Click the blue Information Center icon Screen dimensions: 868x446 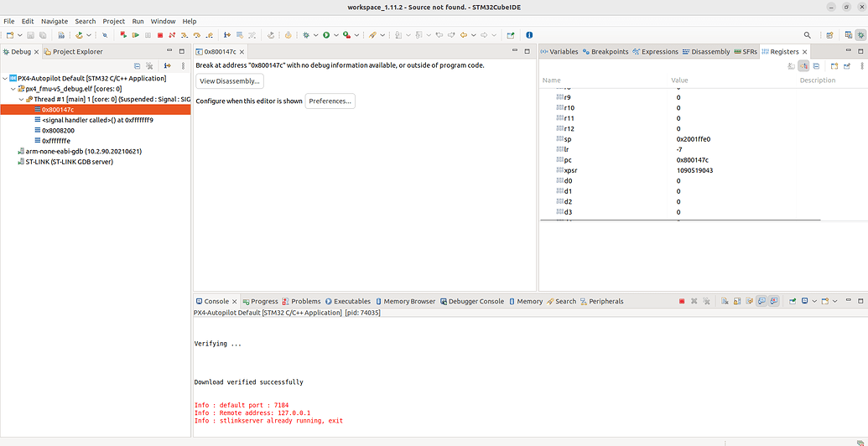529,35
